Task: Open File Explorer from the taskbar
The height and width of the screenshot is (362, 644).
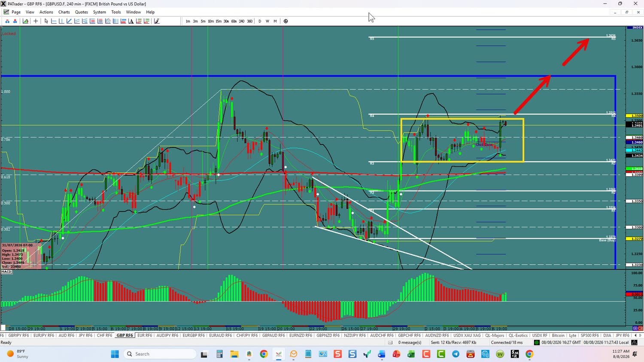Action: pos(234,354)
